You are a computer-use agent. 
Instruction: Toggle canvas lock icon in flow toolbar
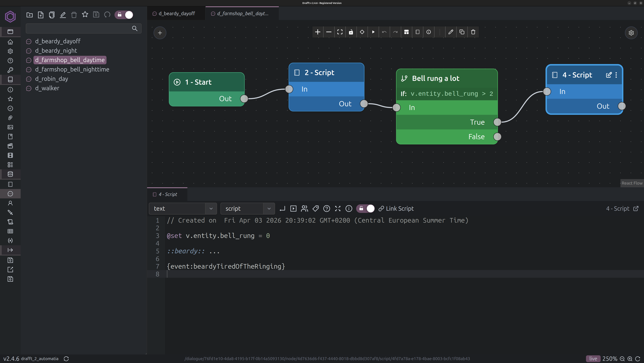(x=351, y=32)
